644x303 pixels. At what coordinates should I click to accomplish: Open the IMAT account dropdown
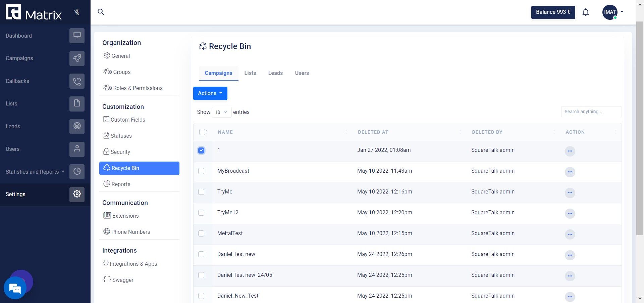[613, 12]
